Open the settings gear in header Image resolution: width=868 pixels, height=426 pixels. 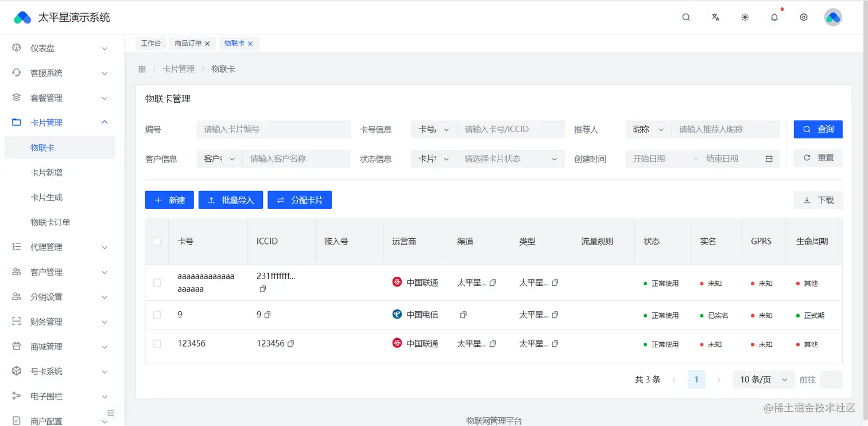pos(804,17)
